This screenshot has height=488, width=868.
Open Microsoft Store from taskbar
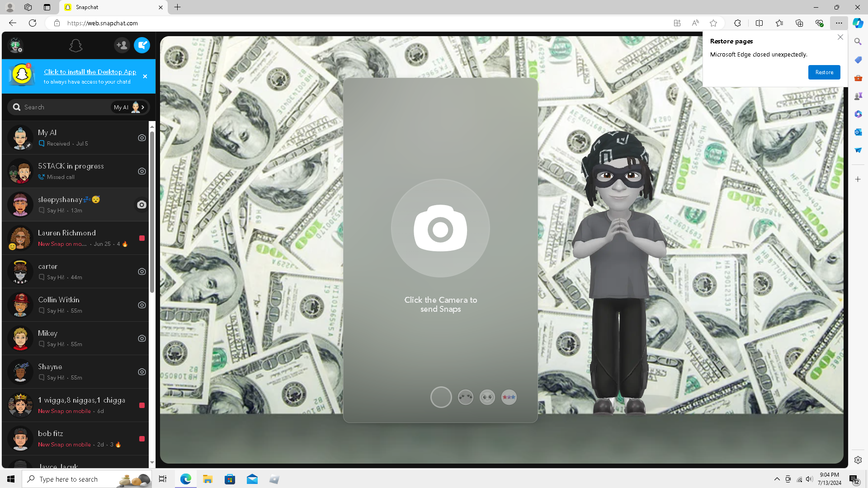230,479
